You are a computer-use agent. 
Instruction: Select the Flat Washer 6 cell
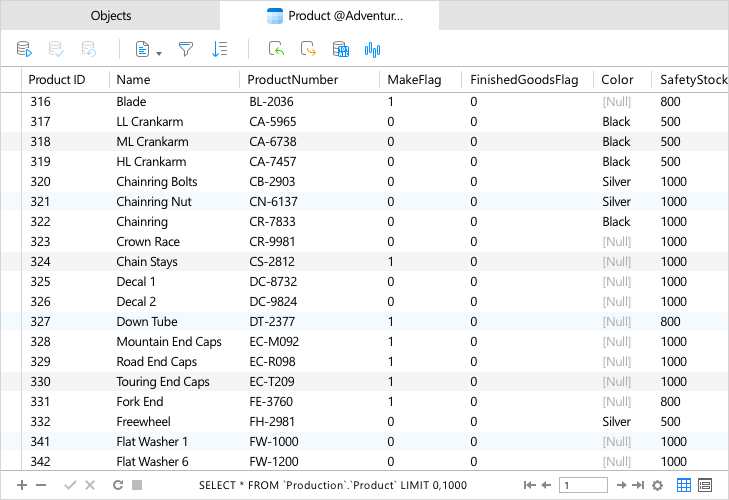coord(152,461)
